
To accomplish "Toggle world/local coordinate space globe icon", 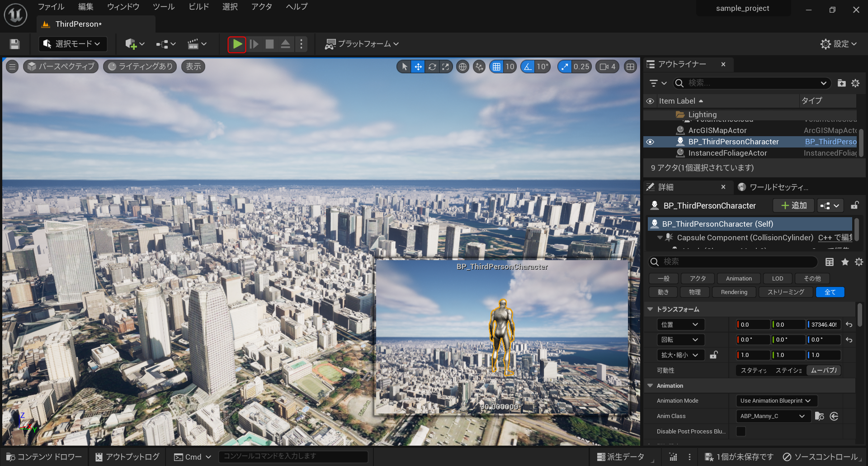I will (x=462, y=67).
